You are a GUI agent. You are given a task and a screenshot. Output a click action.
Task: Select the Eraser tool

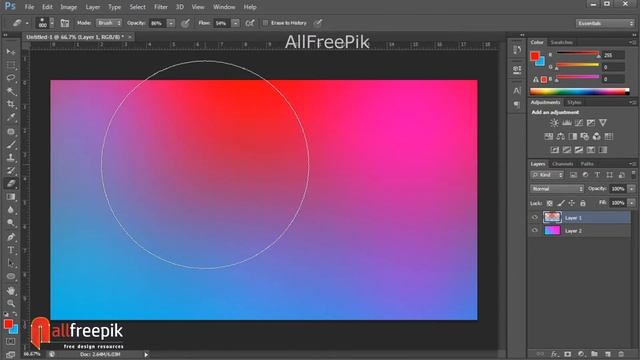[x=11, y=184]
